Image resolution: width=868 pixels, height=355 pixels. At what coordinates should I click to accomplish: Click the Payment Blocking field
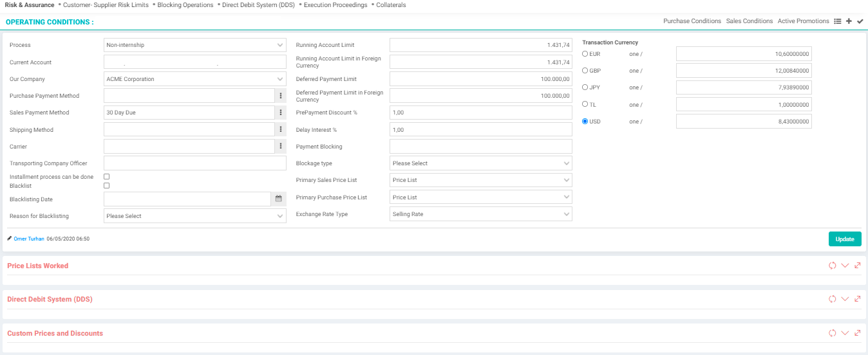click(481, 147)
